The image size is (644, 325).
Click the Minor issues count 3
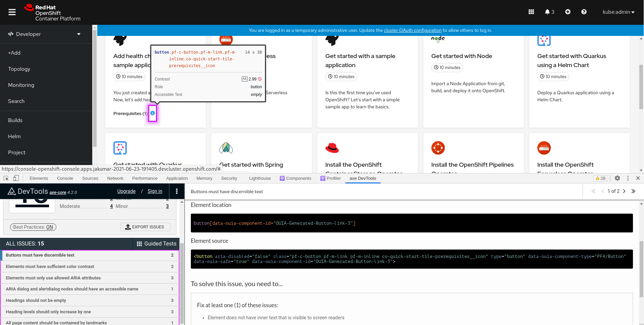[167, 206]
